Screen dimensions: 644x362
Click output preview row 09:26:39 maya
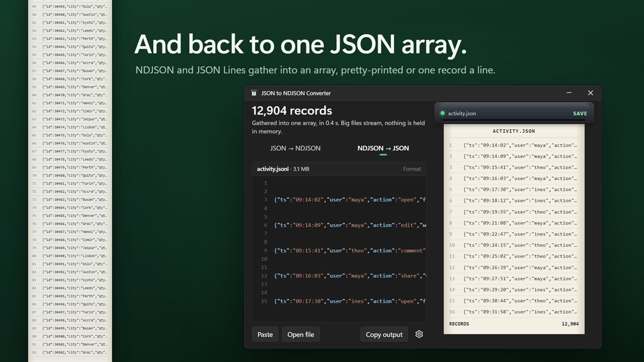(x=514, y=267)
